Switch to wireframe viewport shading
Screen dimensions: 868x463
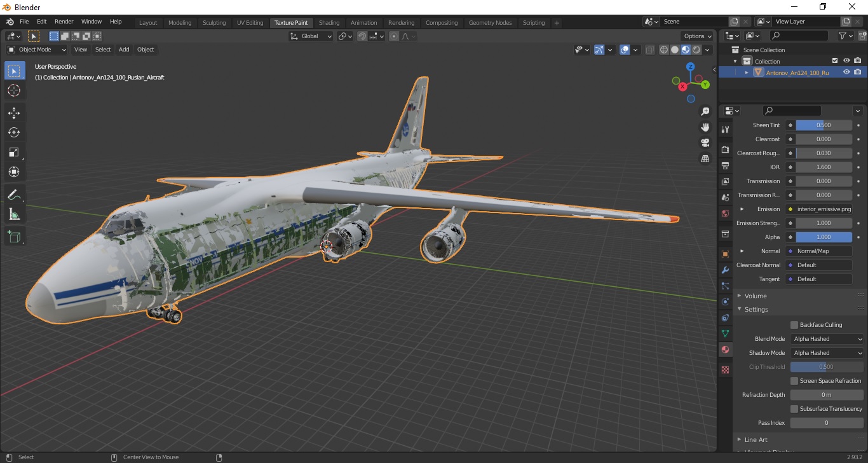(664, 50)
